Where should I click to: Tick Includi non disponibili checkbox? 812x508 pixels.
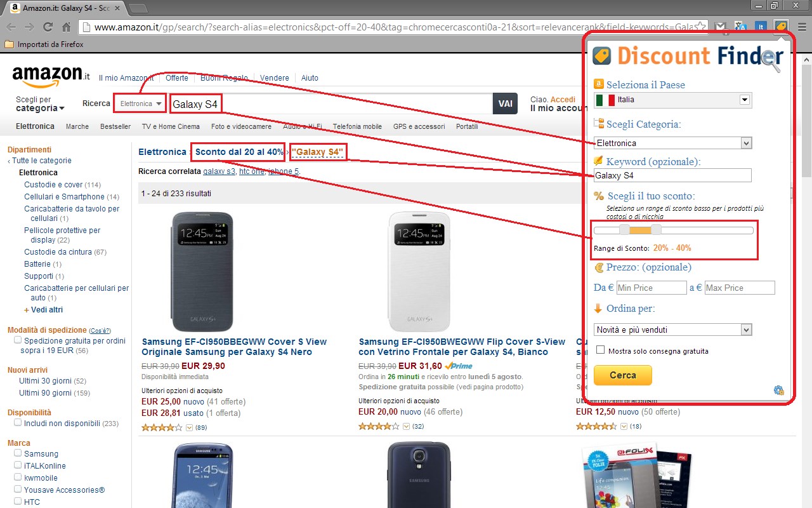(x=18, y=423)
